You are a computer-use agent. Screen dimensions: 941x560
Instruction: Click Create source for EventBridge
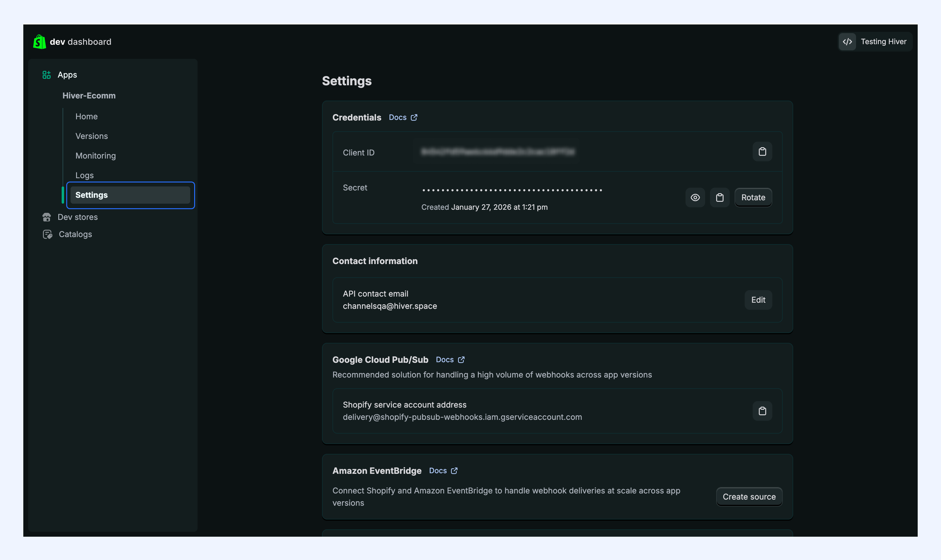coord(749,497)
